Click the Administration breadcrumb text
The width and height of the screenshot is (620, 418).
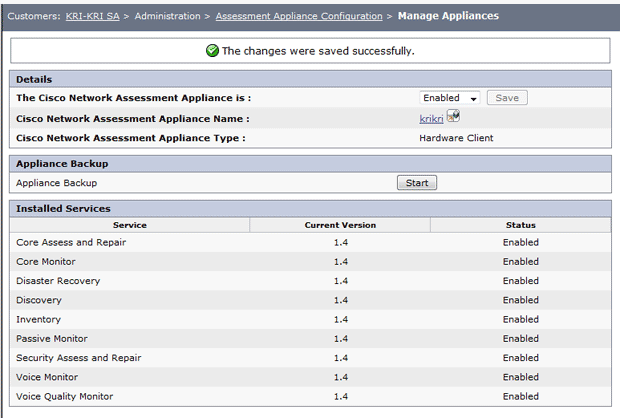(167, 16)
